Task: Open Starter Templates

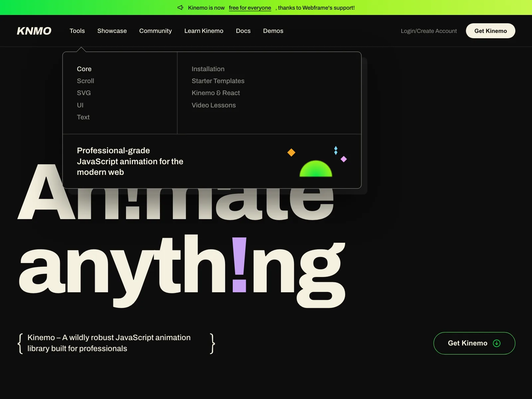Action: [x=218, y=81]
